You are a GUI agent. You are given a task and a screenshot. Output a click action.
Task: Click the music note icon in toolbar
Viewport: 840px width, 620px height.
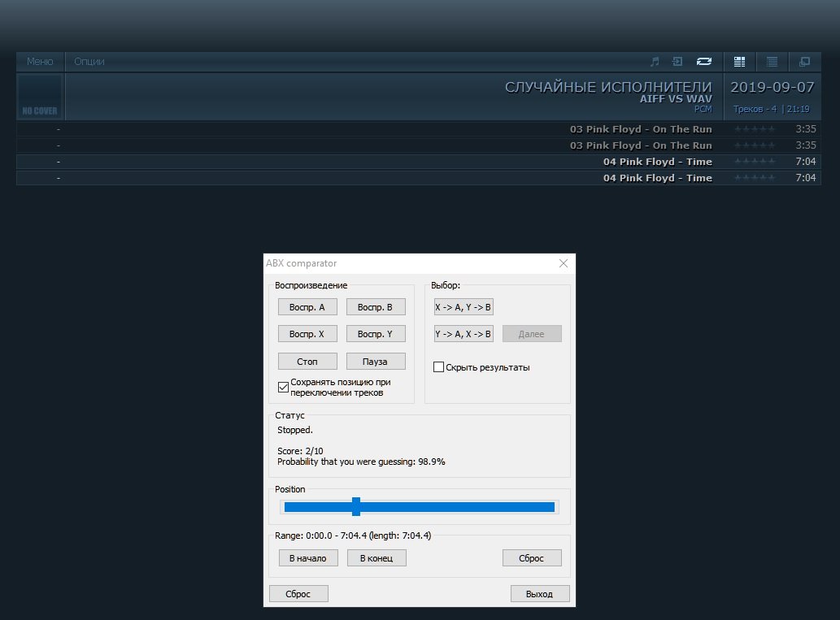pyautogui.click(x=655, y=62)
